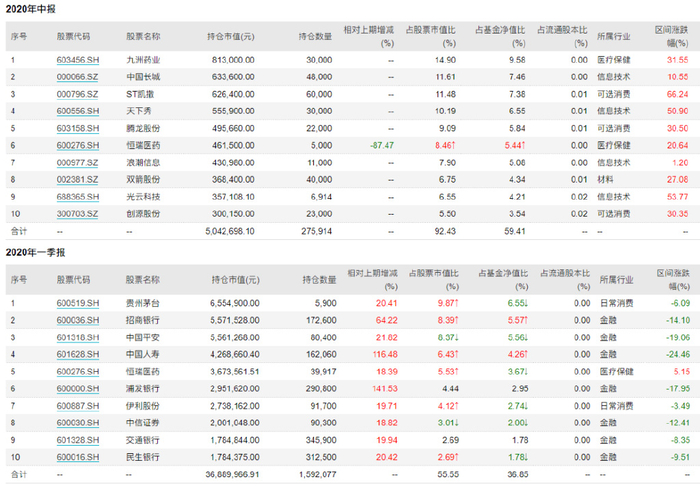Screen dimensions: 700x486
Task: Click market value 6,554,900.00 cell
Action: 235,303
